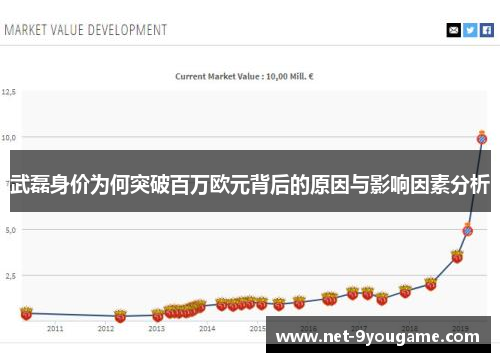Screen dimensions: 500x362
Task: Select the 5,0 Mill. Espanyol data point
Action: [468, 230]
